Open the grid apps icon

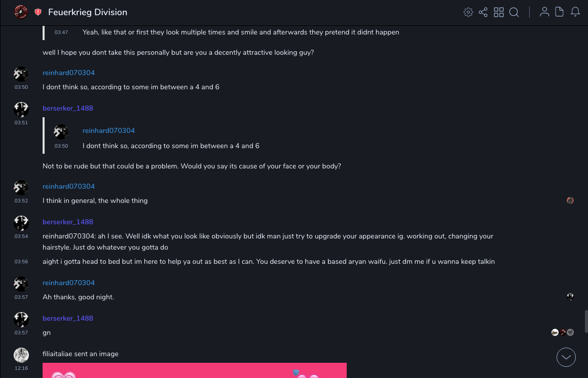[x=499, y=12]
